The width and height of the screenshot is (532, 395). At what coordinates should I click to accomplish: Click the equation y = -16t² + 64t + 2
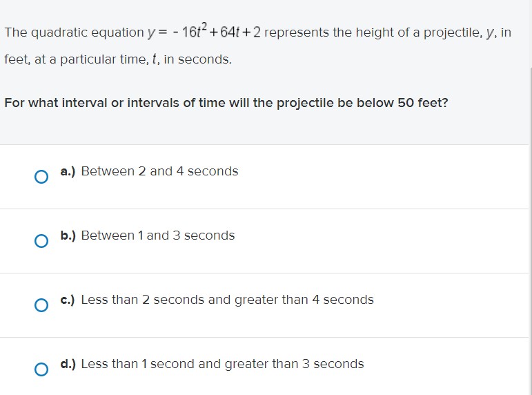click(x=204, y=31)
